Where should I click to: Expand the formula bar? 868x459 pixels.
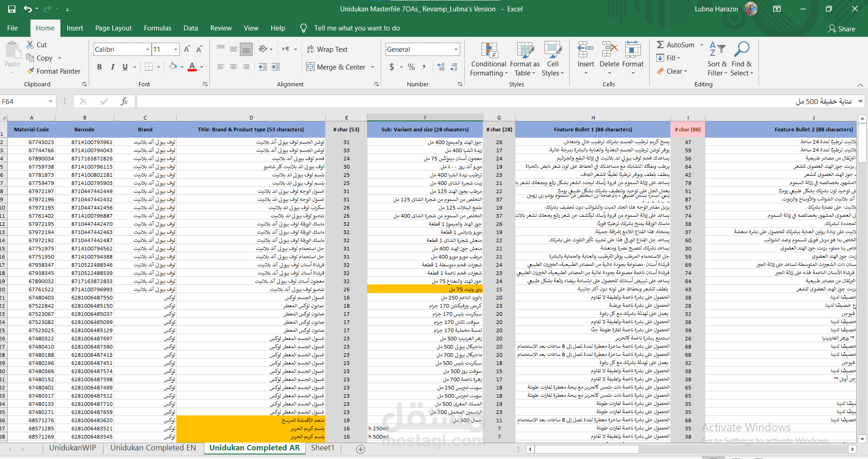tap(860, 101)
